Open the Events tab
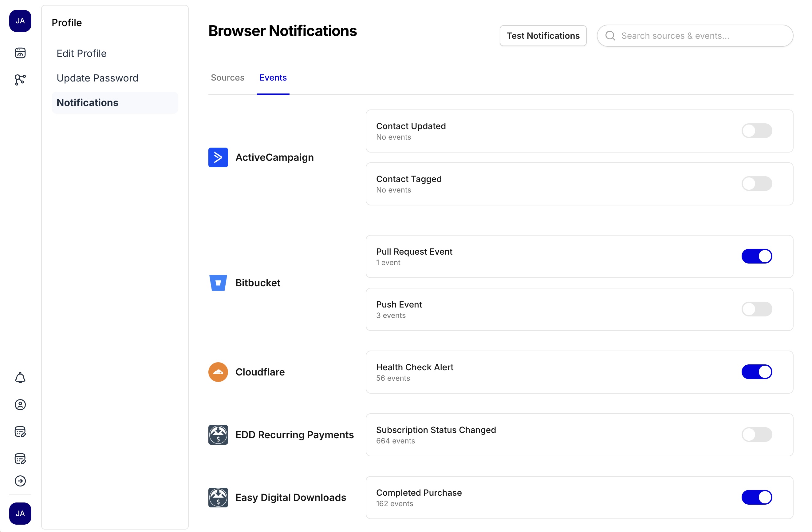 click(x=273, y=77)
